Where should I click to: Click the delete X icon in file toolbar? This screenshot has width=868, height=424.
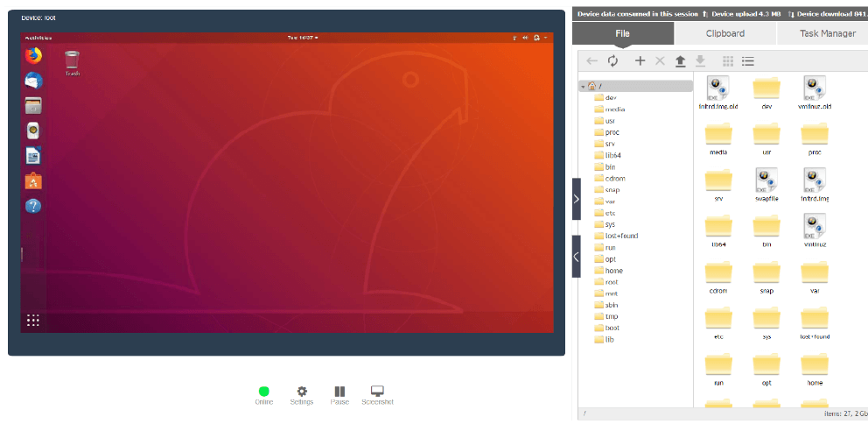coord(660,61)
